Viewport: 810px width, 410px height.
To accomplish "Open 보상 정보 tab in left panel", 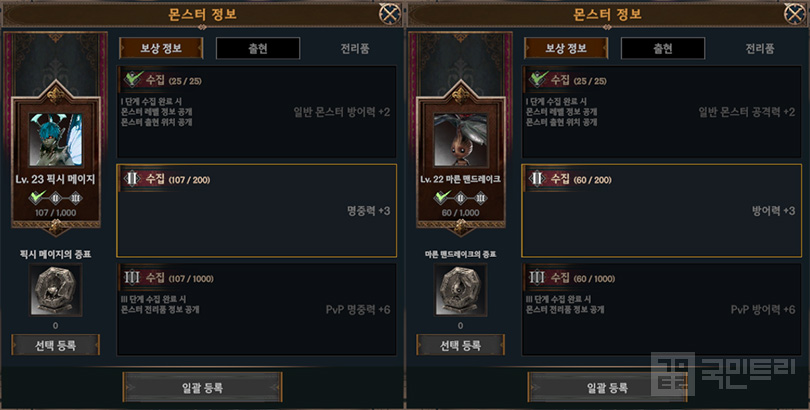I will [x=161, y=48].
